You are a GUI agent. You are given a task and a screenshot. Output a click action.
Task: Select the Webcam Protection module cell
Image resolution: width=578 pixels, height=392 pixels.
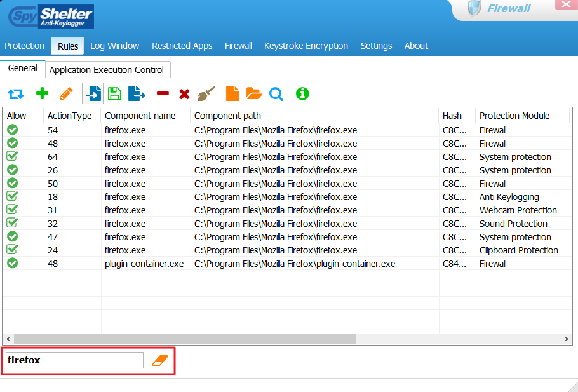518,210
